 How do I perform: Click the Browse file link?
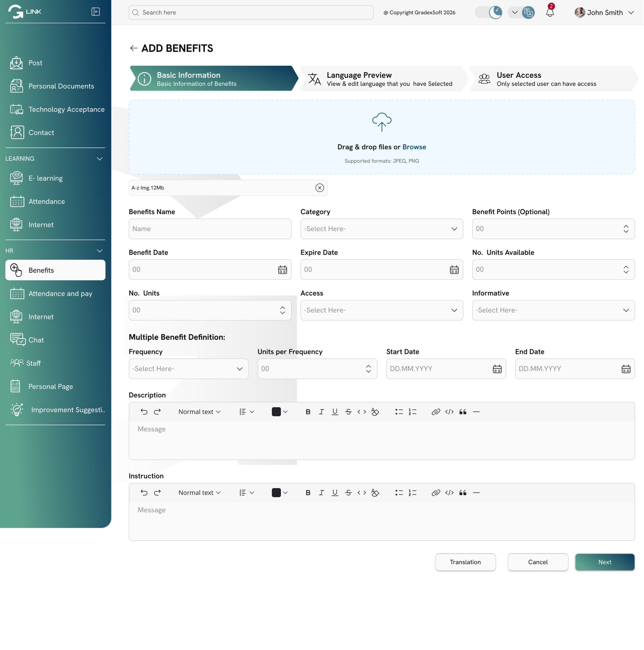[414, 147]
